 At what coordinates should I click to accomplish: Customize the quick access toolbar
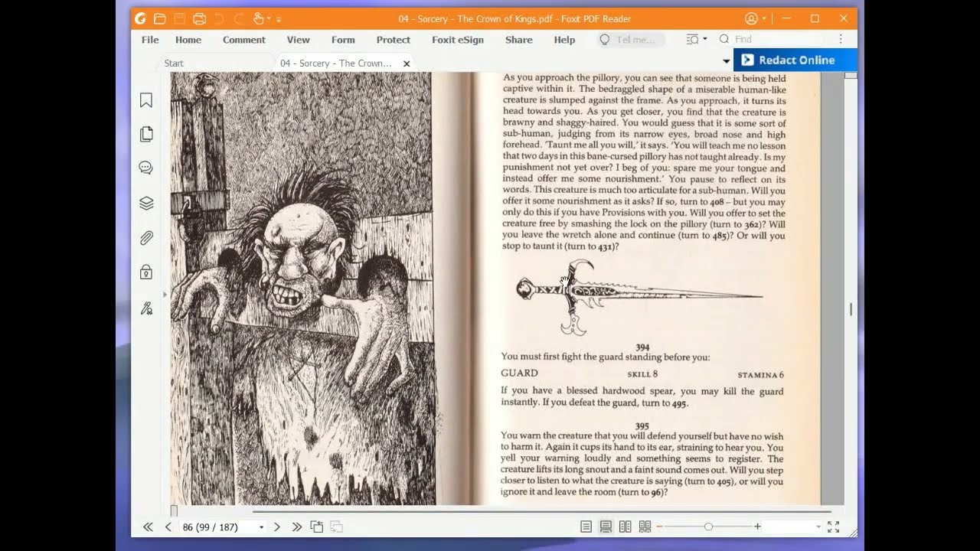[x=279, y=19]
